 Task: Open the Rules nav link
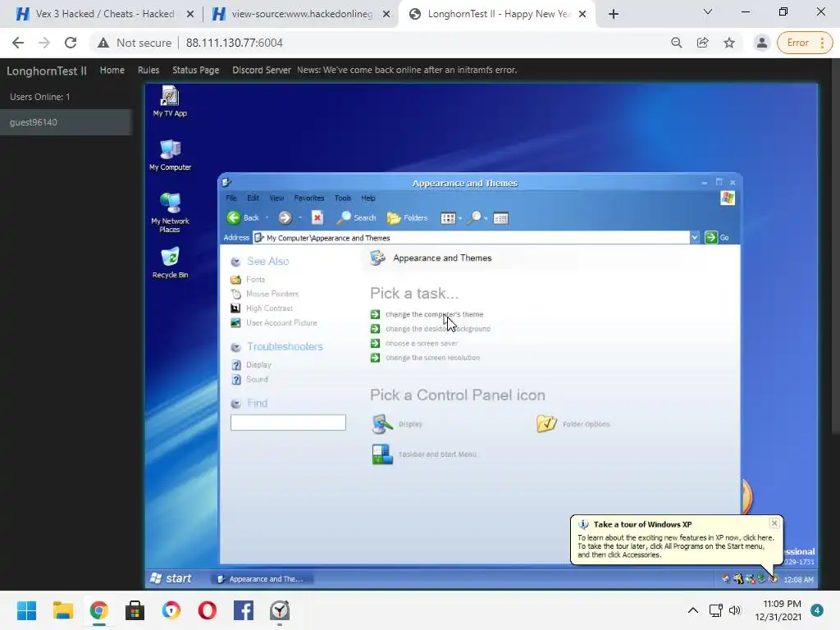pyautogui.click(x=148, y=70)
